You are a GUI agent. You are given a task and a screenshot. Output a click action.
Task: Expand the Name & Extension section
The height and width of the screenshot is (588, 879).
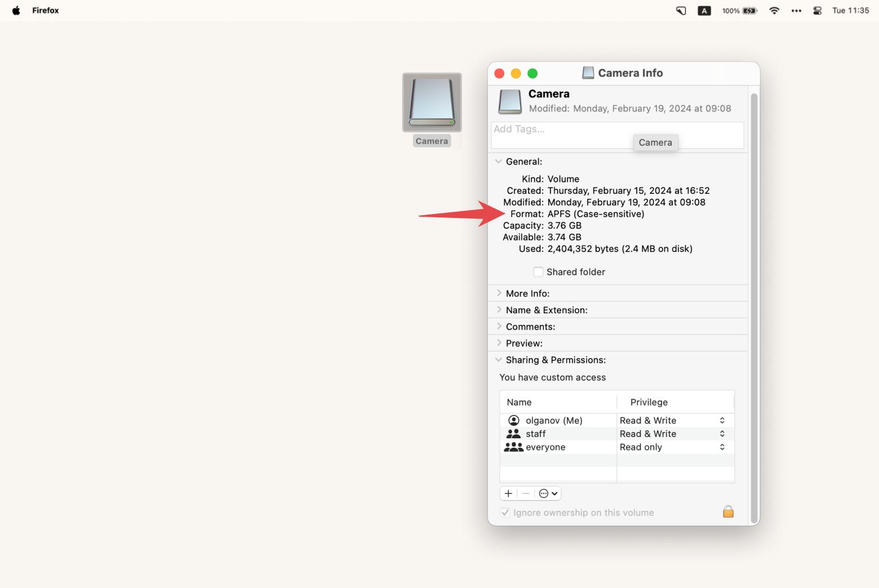point(499,310)
